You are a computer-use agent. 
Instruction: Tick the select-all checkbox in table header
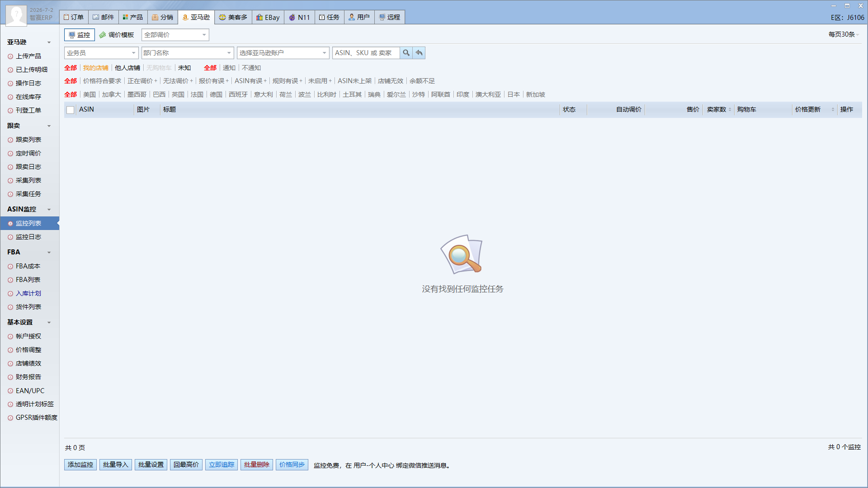point(71,110)
